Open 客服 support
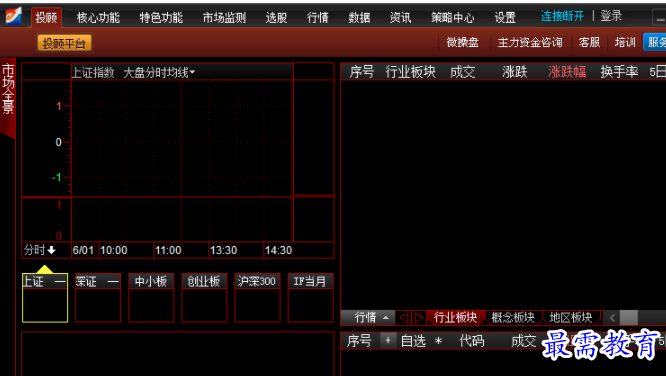666x376 pixels. point(589,42)
